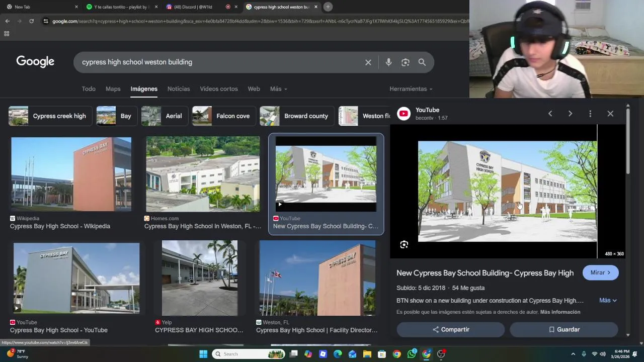Submit search with the magnifier icon
Screen dimensions: 644x362
(422, 62)
